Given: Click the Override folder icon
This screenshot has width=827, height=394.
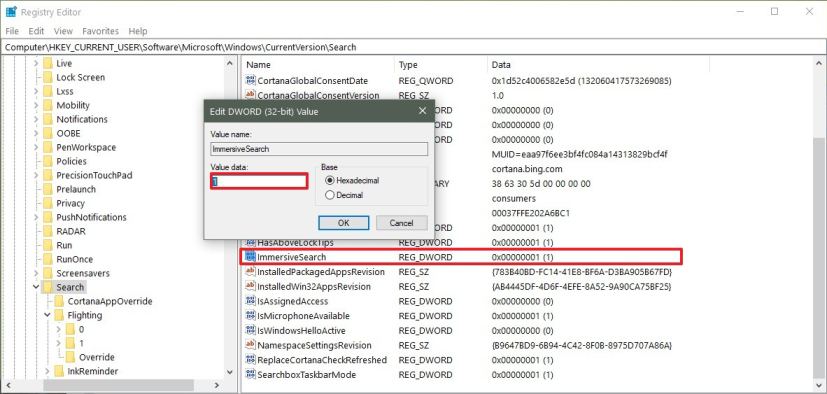Looking at the screenshot, I should point(70,357).
